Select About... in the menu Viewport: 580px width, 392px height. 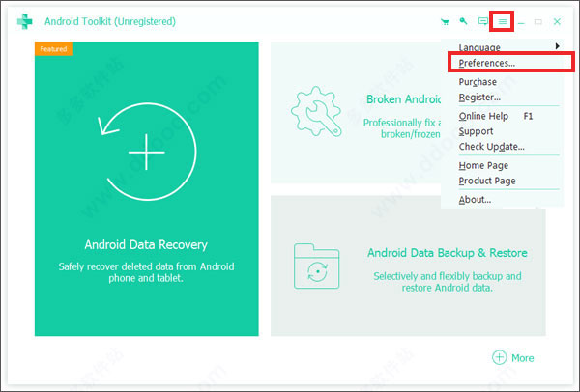pyautogui.click(x=475, y=200)
